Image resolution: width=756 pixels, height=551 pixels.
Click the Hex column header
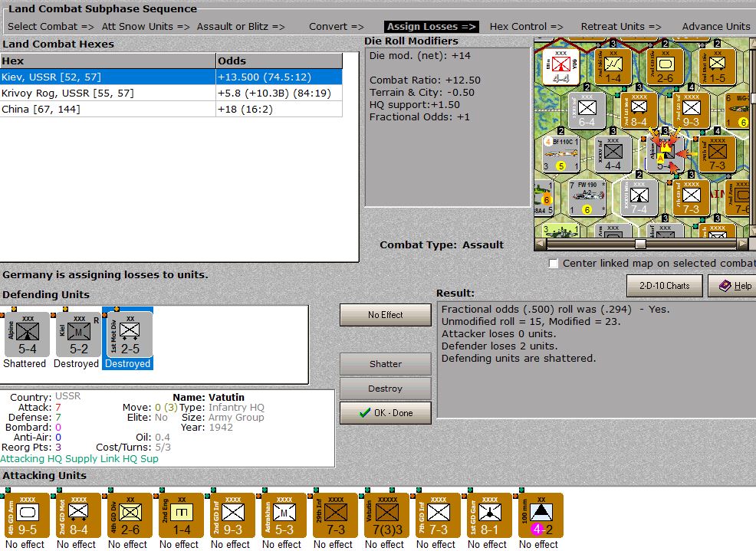point(108,61)
